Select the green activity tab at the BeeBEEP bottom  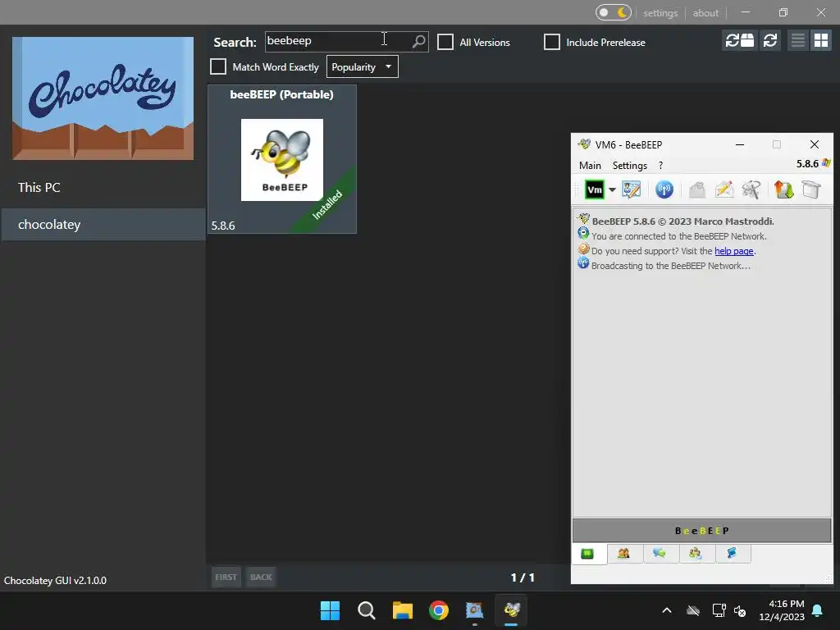tap(587, 554)
